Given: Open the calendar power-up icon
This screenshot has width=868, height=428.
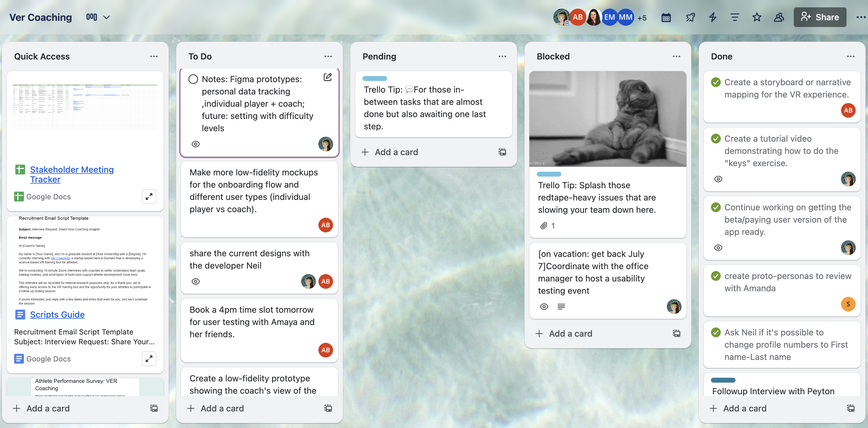Looking at the screenshot, I should [x=666, y=17].
